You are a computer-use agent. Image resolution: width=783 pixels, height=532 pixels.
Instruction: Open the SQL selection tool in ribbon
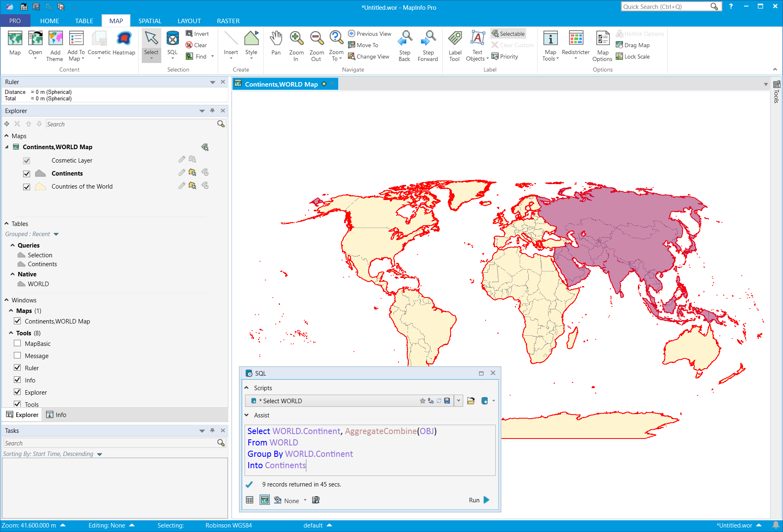[x=172, y=39]
